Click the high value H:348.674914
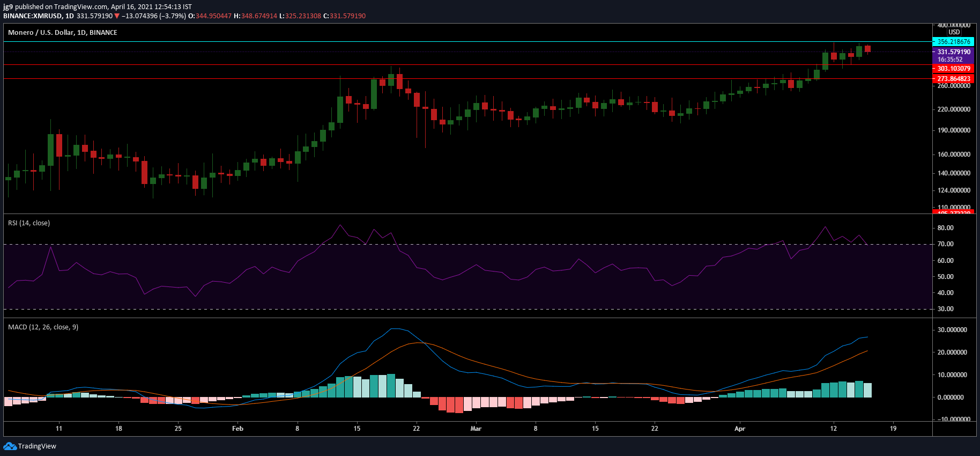 click(256, 16)
